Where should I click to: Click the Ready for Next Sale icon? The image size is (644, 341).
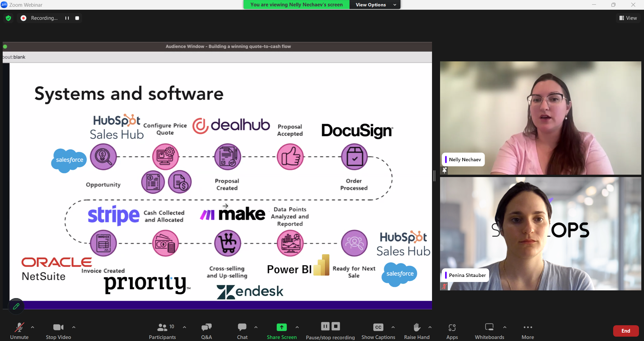[355, 243]
